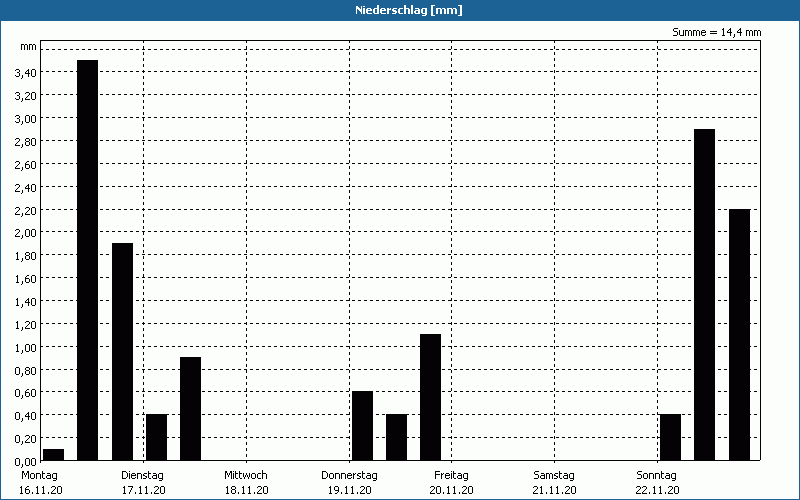
Task: Select the Sonntag day label
Action: tap(657, 476)
